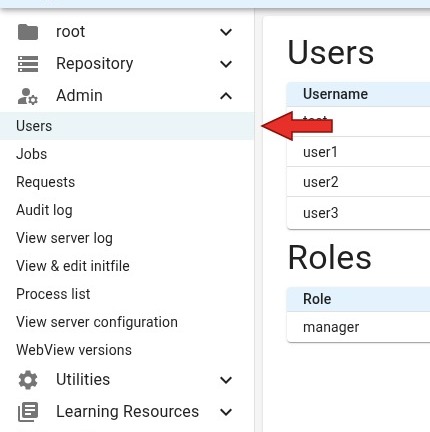This screenshot has width=430, height=432.
Task: Click the Repository storage icon
Action: (x=28, y=64)
